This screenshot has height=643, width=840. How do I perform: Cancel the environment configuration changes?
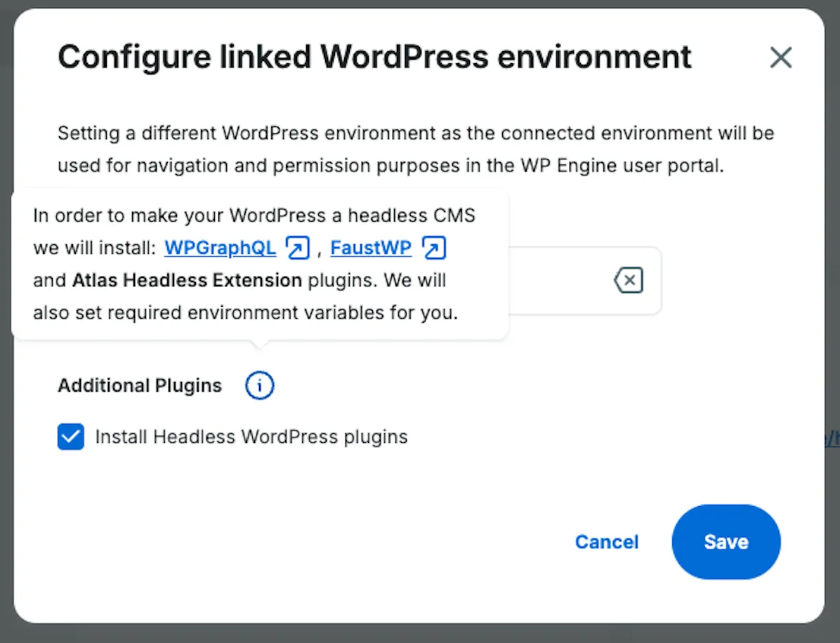[606, 541]
